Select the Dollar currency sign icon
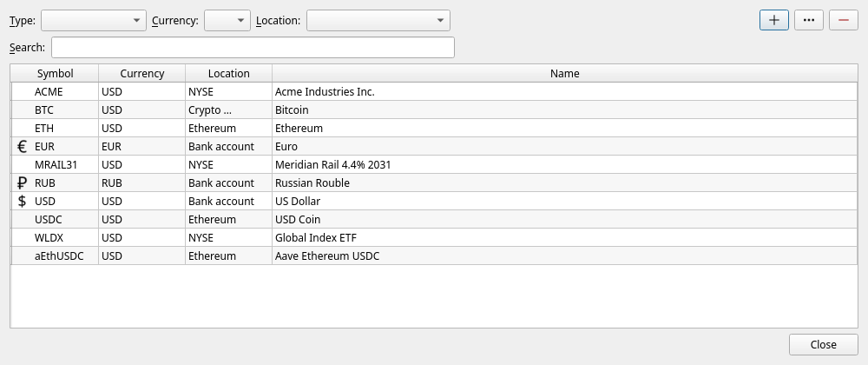 click(x=23, y=201)
